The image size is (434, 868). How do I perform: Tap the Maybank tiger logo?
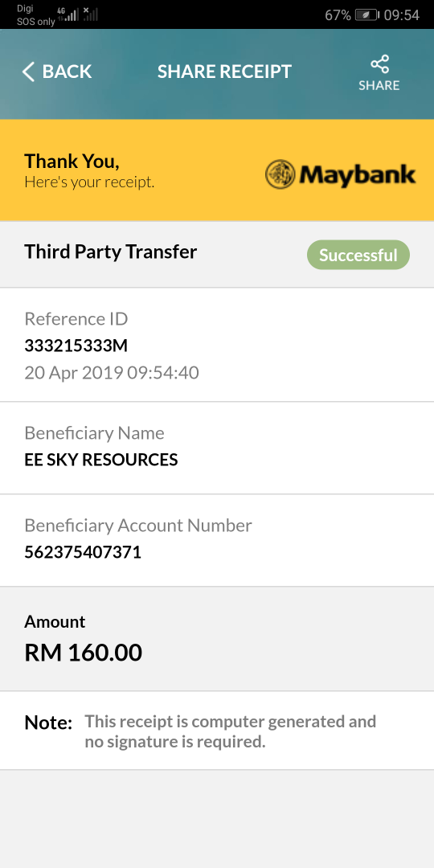coord(280,174)
